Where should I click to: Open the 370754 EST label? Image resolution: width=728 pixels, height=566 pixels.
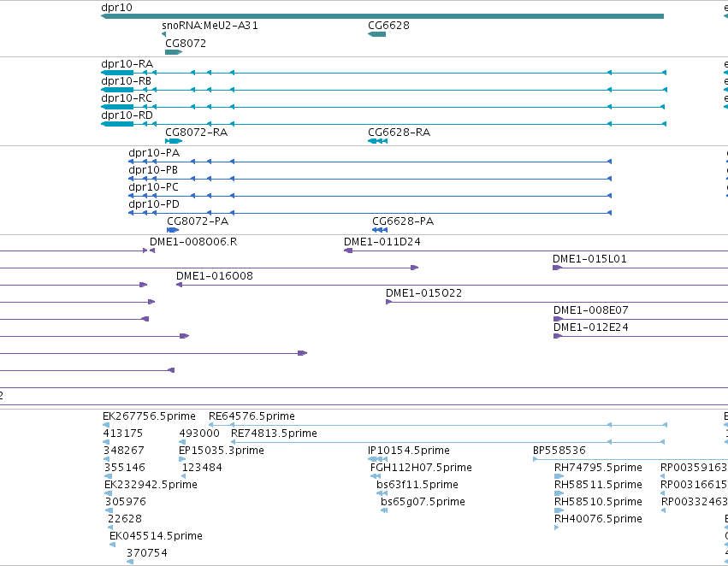(x=147, y=553)
